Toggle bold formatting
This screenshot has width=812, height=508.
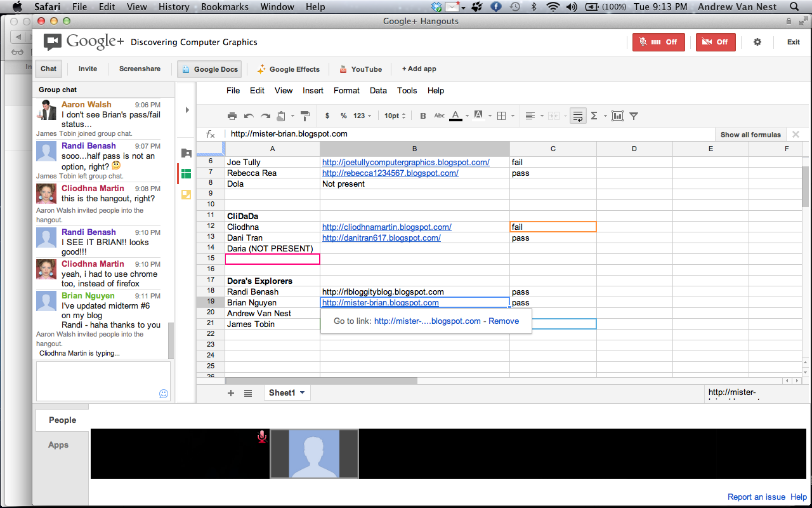423,116
